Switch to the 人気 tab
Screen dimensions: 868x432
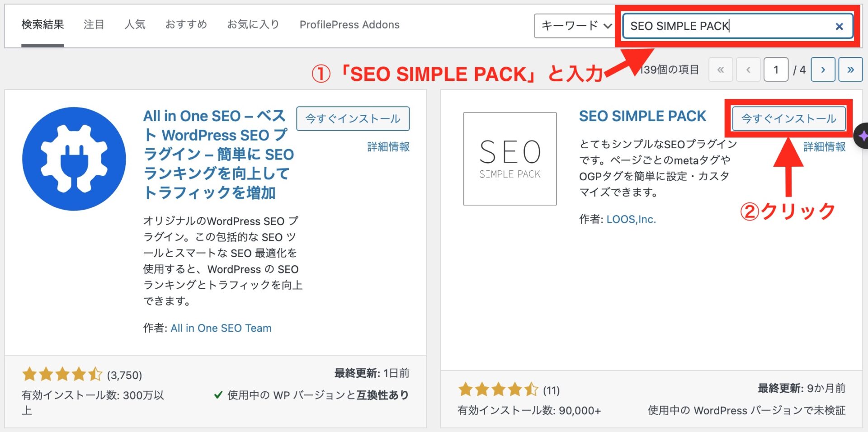coord(135,25)
